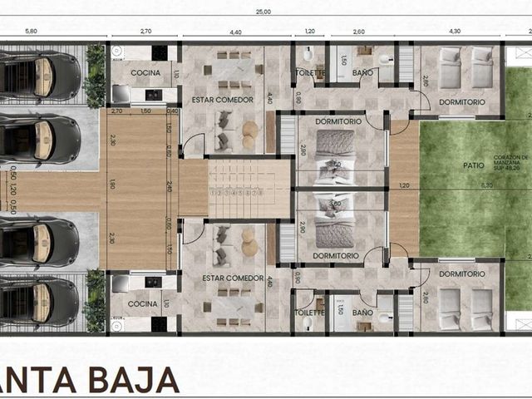Select ESTAR COMEDOR label of upper apartment
532x399 pixels.
coord(223,100)
